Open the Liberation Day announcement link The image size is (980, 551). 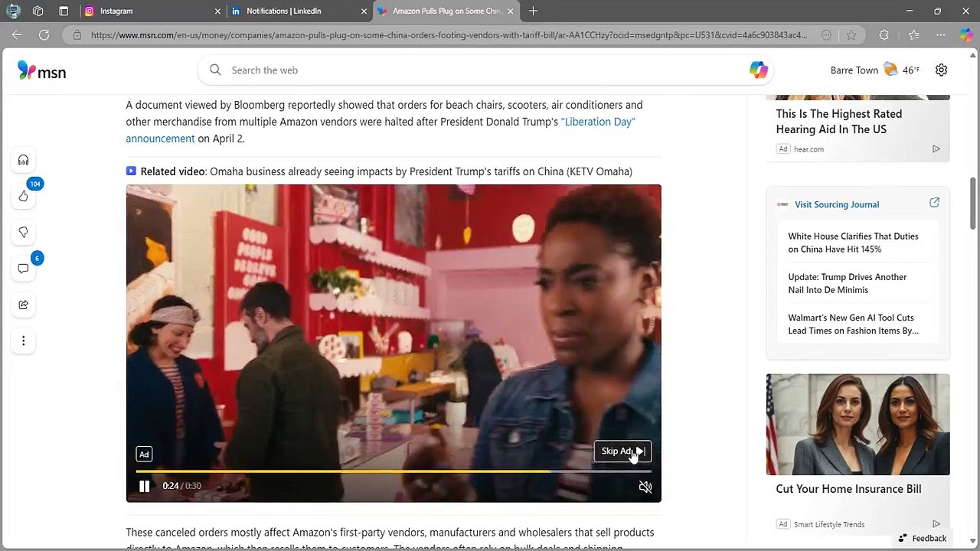pos(598,122)
